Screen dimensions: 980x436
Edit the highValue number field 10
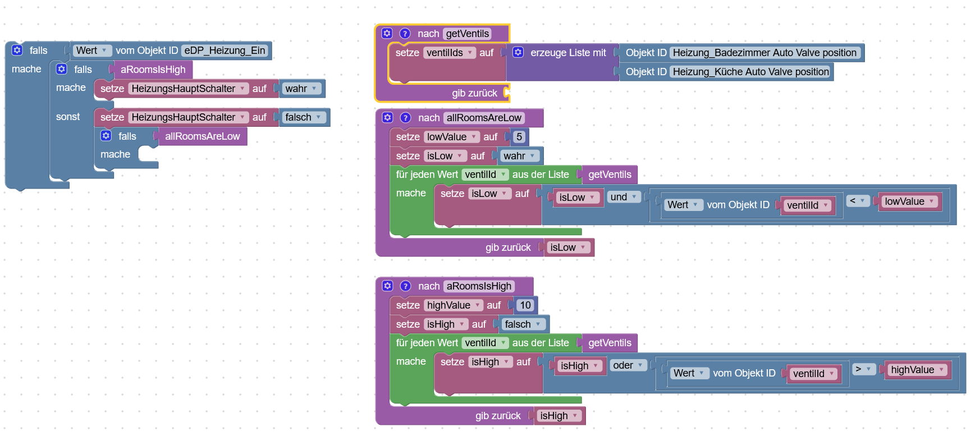click(525, 305)
